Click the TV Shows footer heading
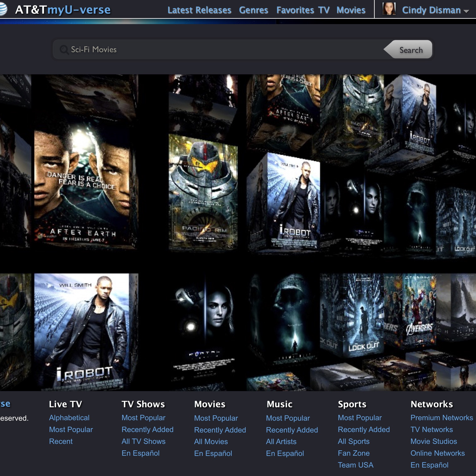The height and width of the screenshot is (476, 476). (x=143, y=404)
